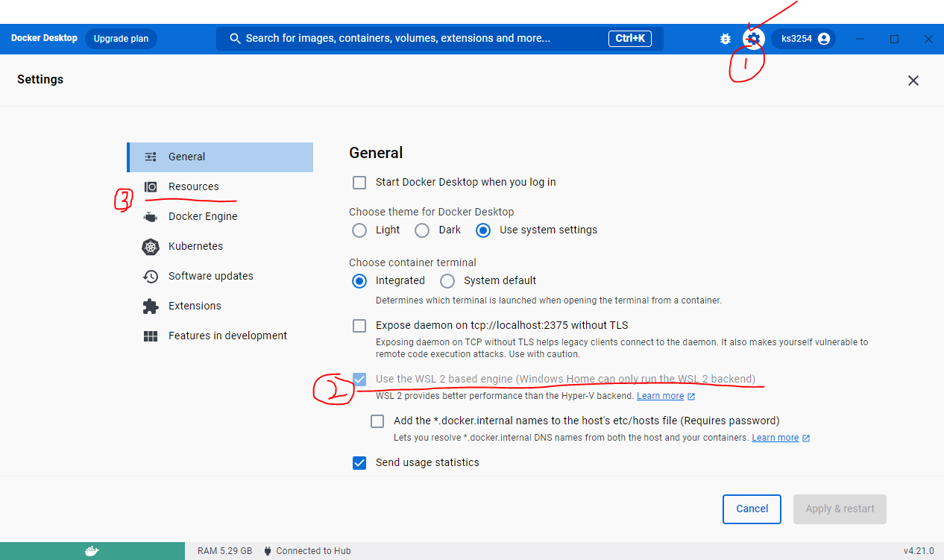Image resolution: width=944 pixels, height=560 pixels.
Task: Select the Light theme radio button
Action: [359, 230]
